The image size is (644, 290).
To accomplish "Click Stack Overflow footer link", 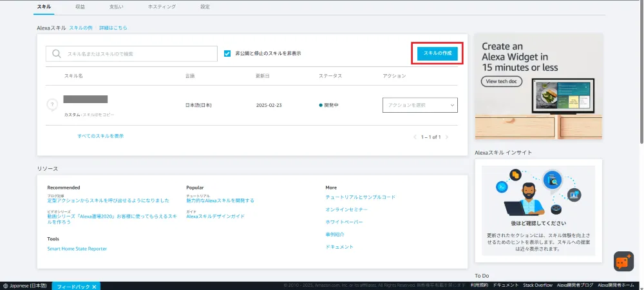I will click(x=538, y=285).
